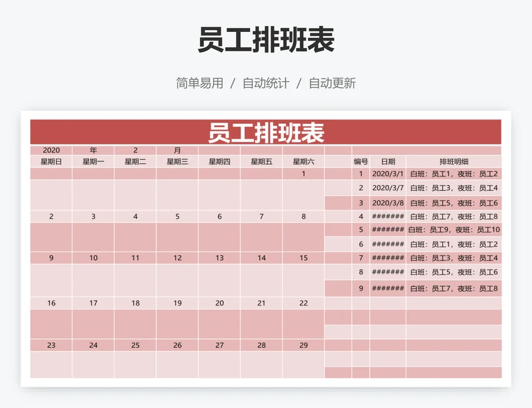
Task: Click the 日期 column header
Action: click(x=388, y=162)
